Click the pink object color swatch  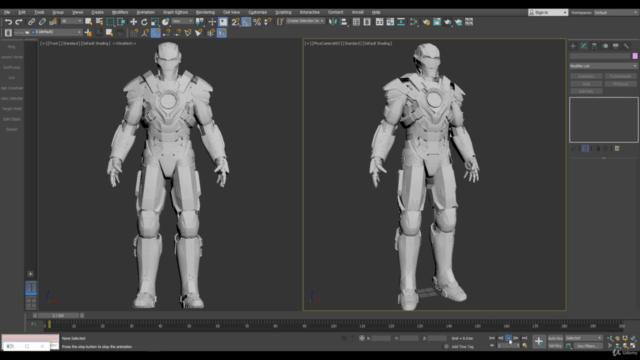click(x=635, y=56)
